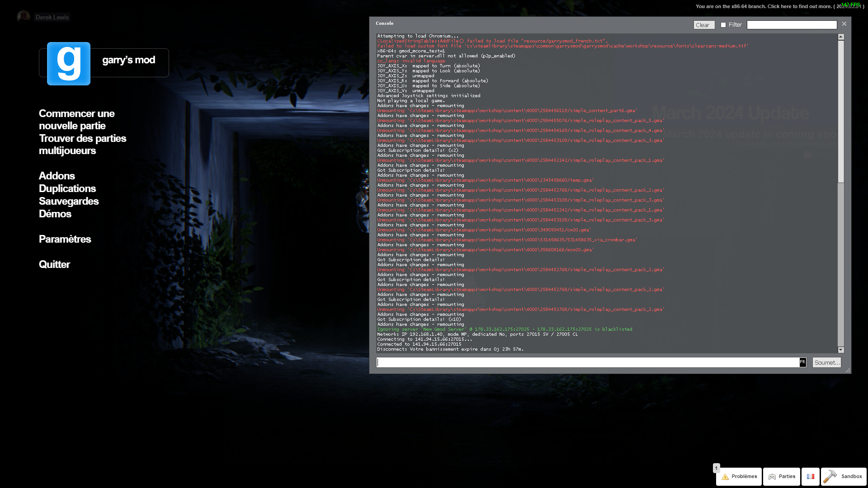Click 'Disconnect: Votre bannissement expire' line

pyautogui.click(x=450, y=349)
